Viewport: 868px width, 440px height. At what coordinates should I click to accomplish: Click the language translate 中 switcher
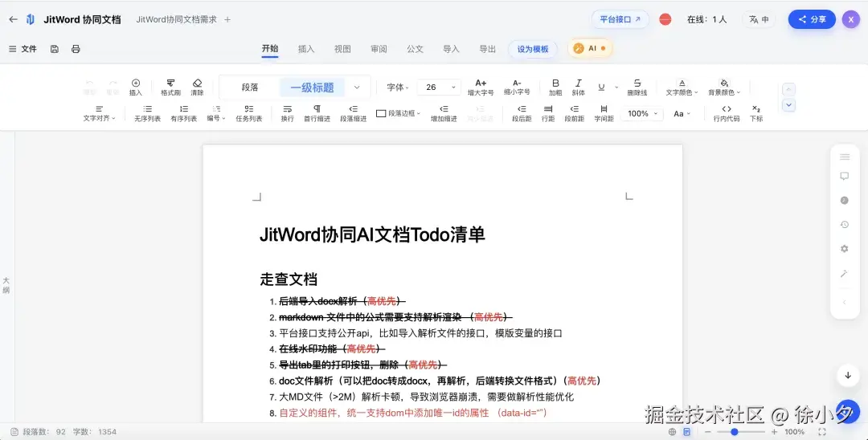[x=759, y=19]
